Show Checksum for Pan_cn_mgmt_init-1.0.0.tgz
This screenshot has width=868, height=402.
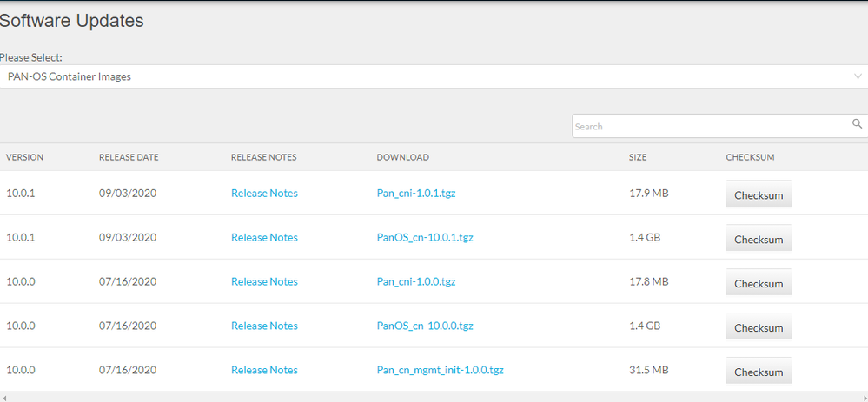(x=759, y=371)
